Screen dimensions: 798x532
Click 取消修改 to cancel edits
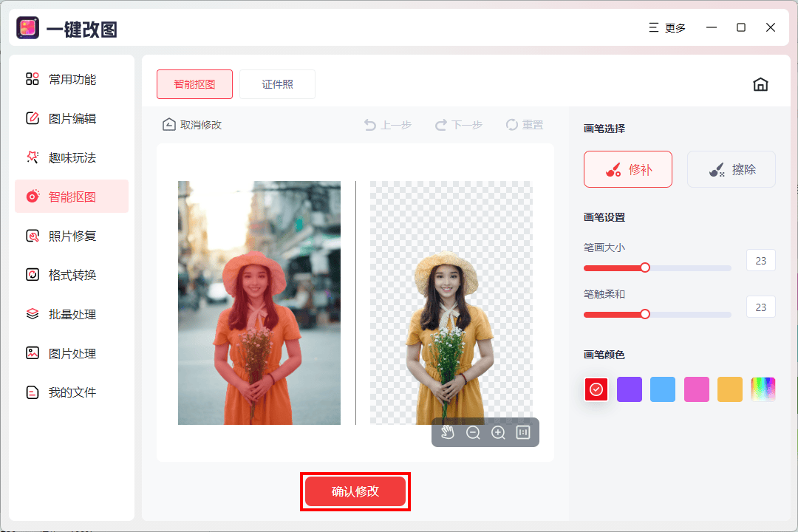(192, 125)
